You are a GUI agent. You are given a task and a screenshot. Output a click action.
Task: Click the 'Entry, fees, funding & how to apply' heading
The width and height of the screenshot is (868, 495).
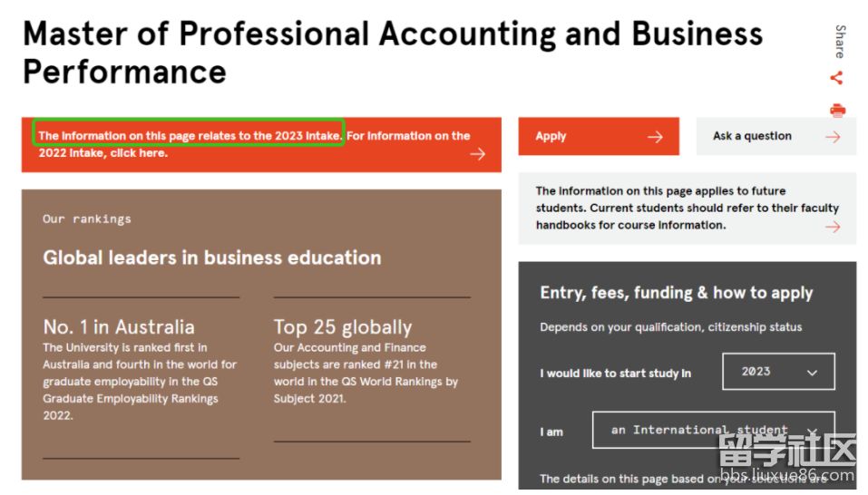click(676, 293)
